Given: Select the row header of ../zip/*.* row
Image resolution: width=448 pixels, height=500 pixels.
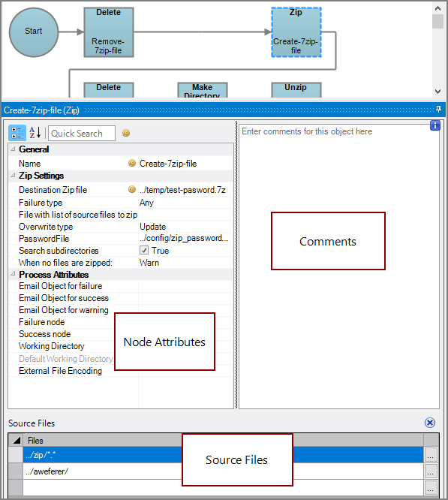Looking at the screenshot, I should coord(15,455).
